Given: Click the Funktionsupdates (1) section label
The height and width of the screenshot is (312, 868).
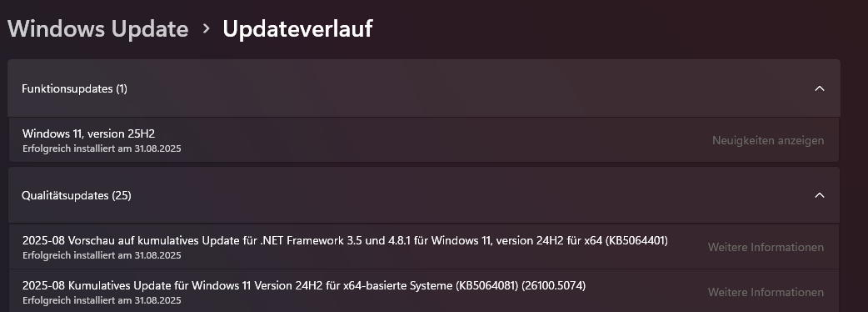Looking at the screenshot, I should click(x=74, y=88).
